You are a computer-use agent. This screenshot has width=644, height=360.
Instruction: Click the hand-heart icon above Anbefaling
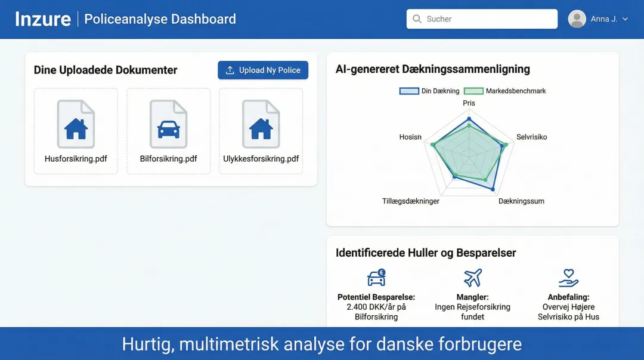pos(568,278)
